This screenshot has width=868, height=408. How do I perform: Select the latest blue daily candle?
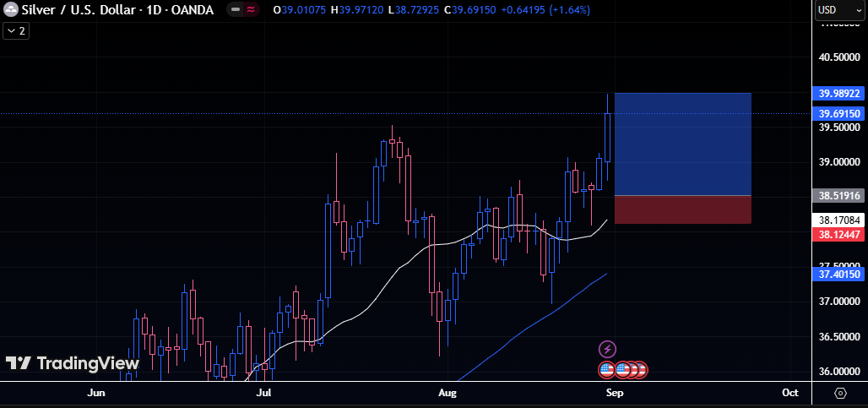(x=607, y=138)
